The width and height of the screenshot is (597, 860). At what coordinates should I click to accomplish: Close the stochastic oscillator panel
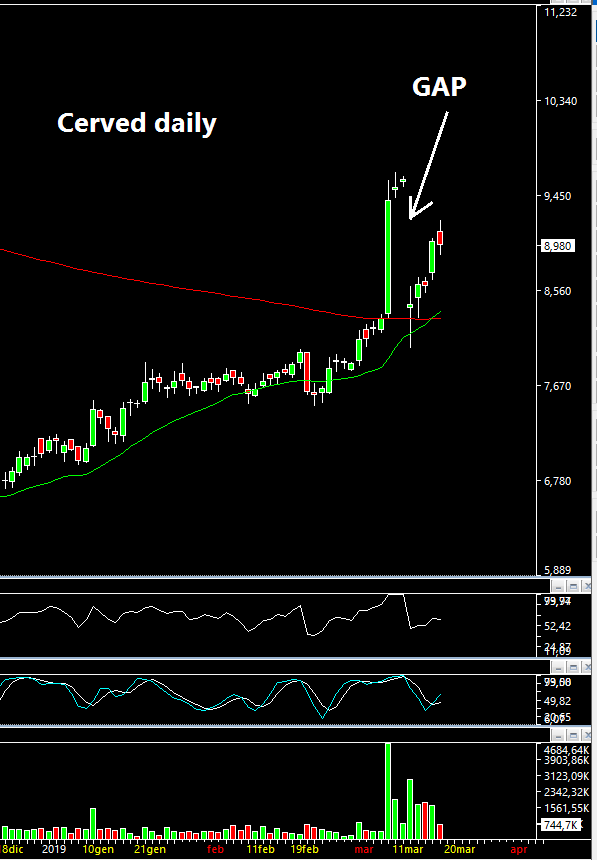588,667
